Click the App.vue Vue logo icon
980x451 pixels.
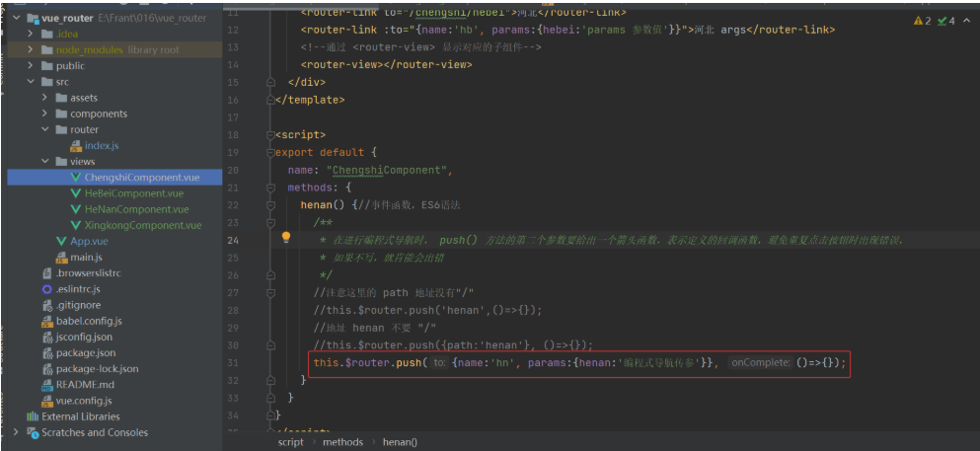pyautogui.click(x=60, y=241)
